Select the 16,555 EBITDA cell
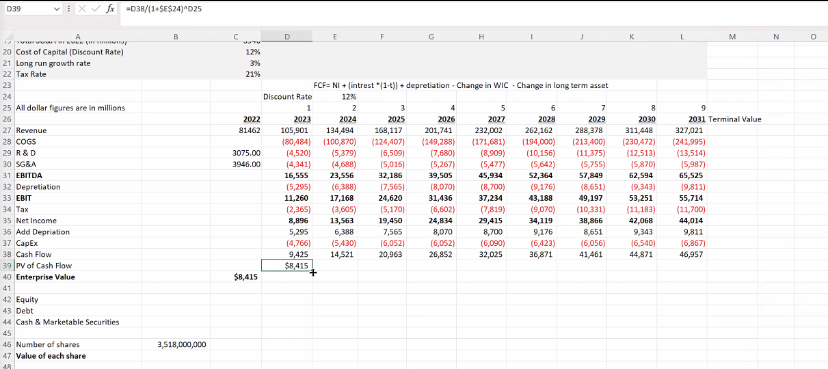828x369 pixels. [x=287, y=175]
